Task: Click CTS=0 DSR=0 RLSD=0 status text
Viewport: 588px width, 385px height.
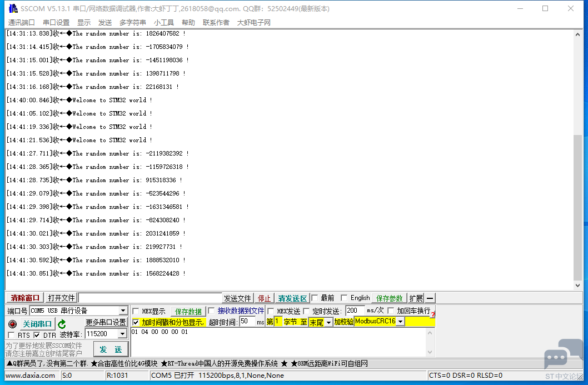Action: click(466, 375)
